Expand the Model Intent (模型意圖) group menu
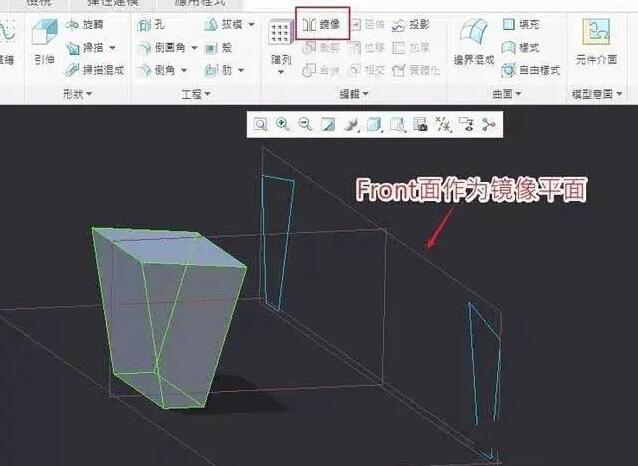 point(597,94)
